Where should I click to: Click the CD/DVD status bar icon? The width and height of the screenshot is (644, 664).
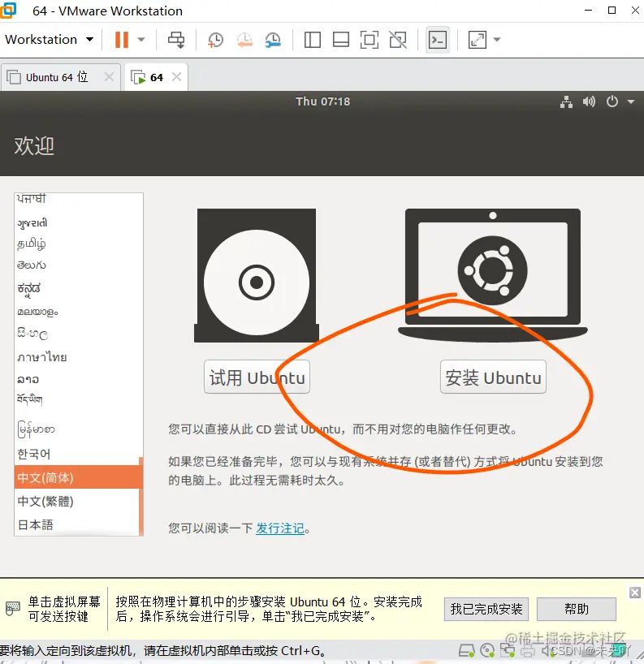click(487, 650)
